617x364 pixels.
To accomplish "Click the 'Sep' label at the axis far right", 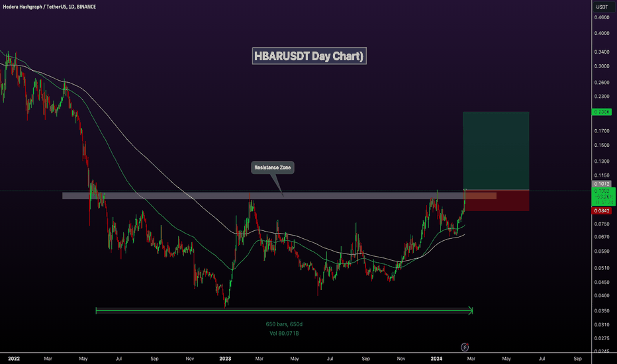I will (577, 359).
